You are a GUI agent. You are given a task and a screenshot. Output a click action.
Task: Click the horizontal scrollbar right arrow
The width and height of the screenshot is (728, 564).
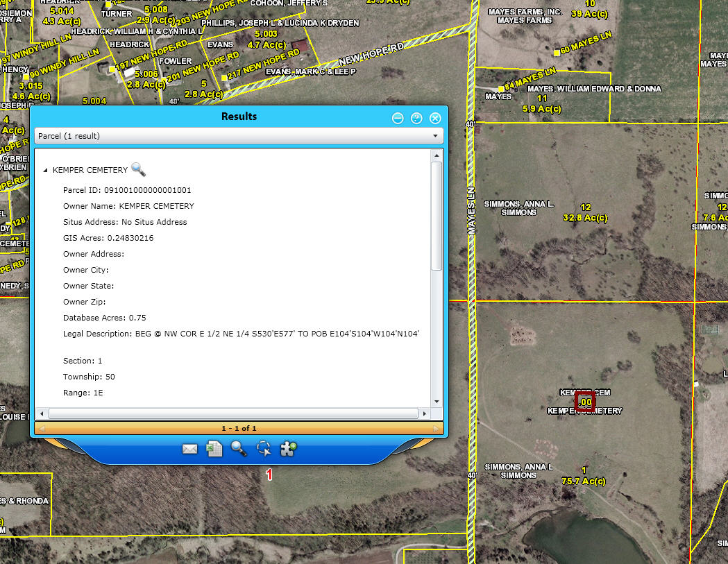(423, 413)
